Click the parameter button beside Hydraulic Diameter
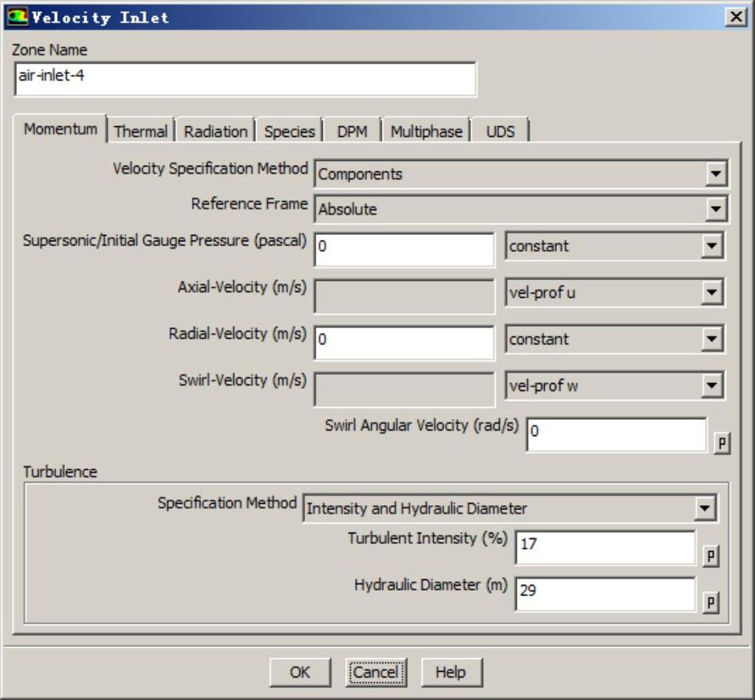Image resolution: width=755 pixels, height=700 pixels. 711,603
